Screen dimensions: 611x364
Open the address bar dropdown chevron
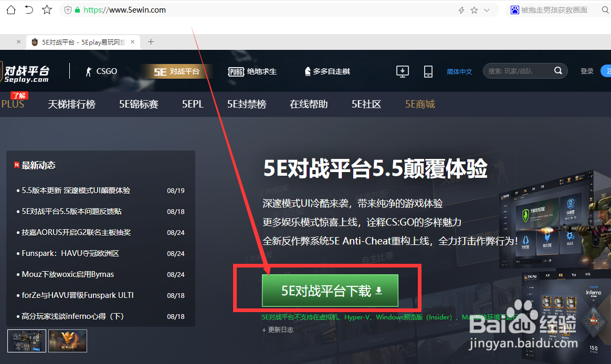487,10
